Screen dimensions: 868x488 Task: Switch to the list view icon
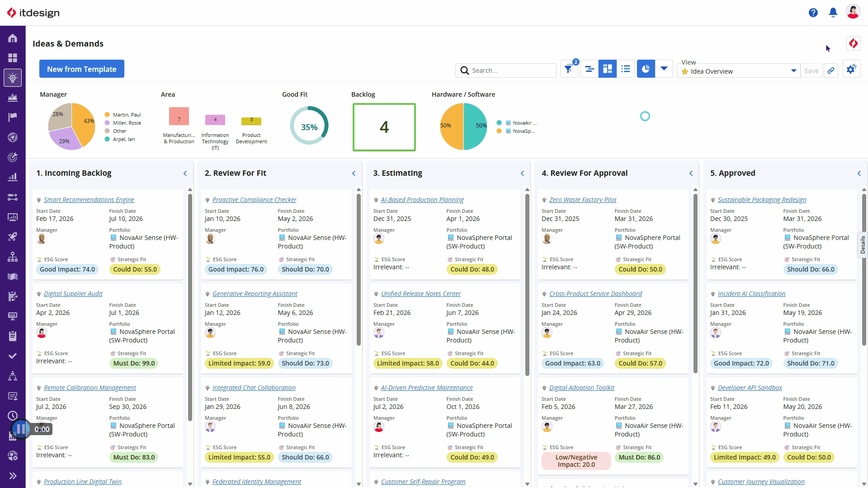[626, 69]
